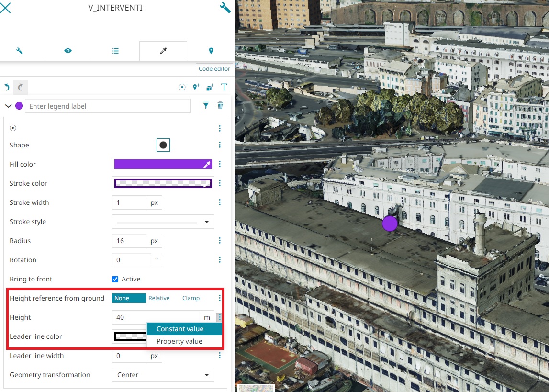Viewport: 549px width, 392px height.
Task: Click the wrench icon in top-right header
Action: (x=225, y=8)
